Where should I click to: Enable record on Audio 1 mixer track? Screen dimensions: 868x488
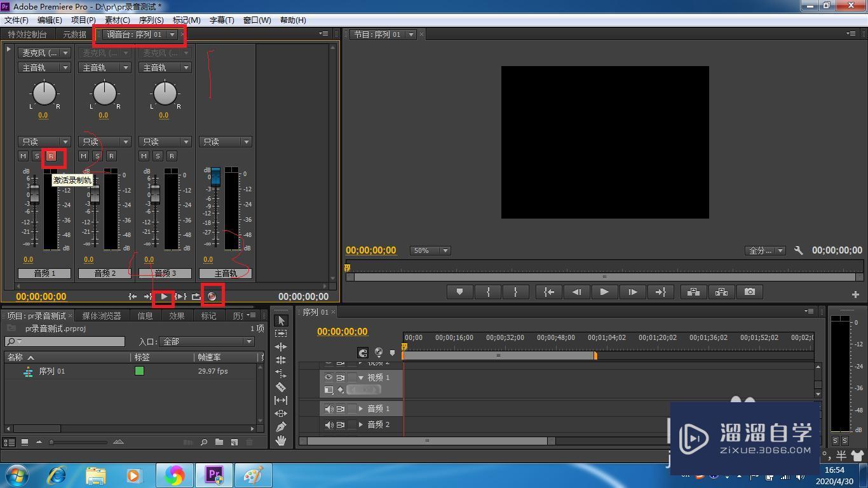(x=51, y=156)
